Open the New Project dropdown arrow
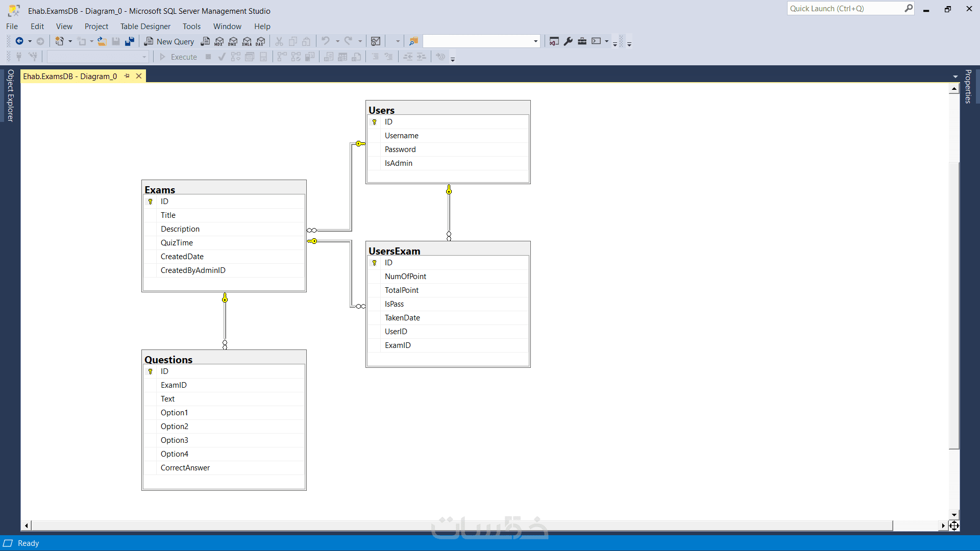Image resolution: width=980 pixels, height=551 pixels. pyautogui.click(x=70, y=41)
